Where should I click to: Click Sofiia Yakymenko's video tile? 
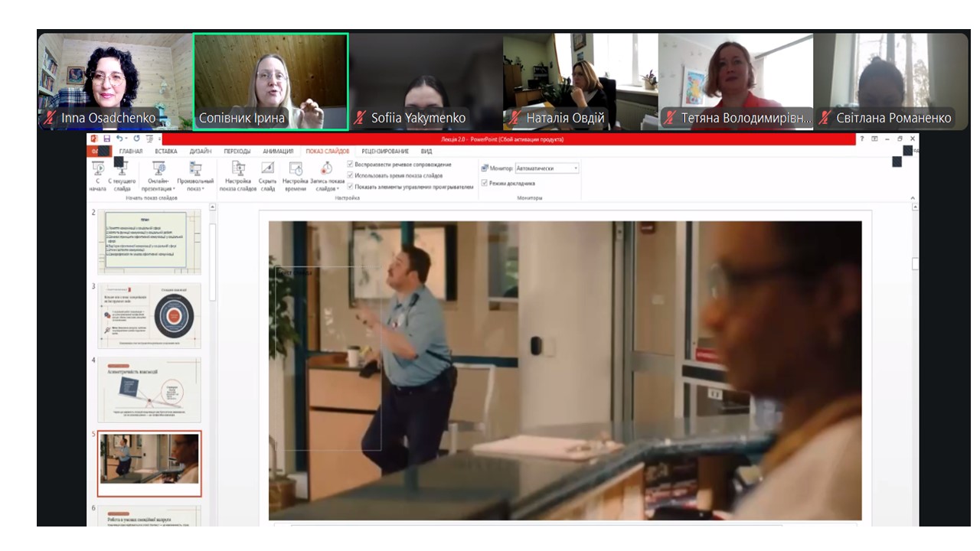(426, 81)
